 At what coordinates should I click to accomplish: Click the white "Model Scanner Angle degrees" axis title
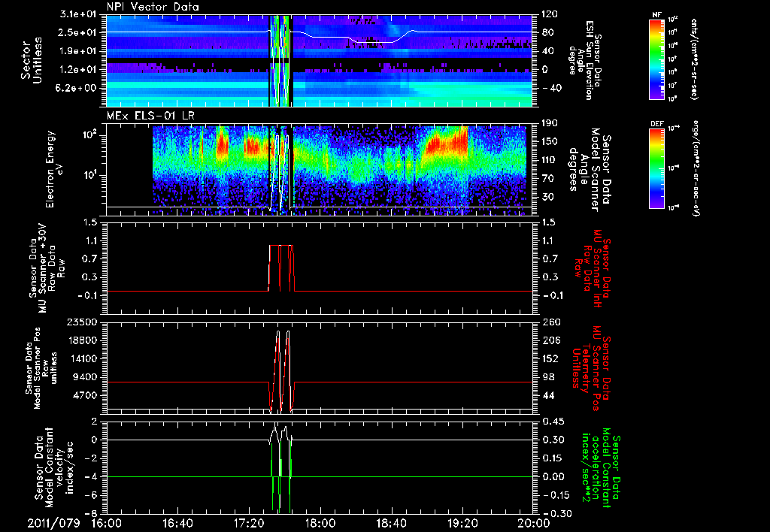[591, 170]
